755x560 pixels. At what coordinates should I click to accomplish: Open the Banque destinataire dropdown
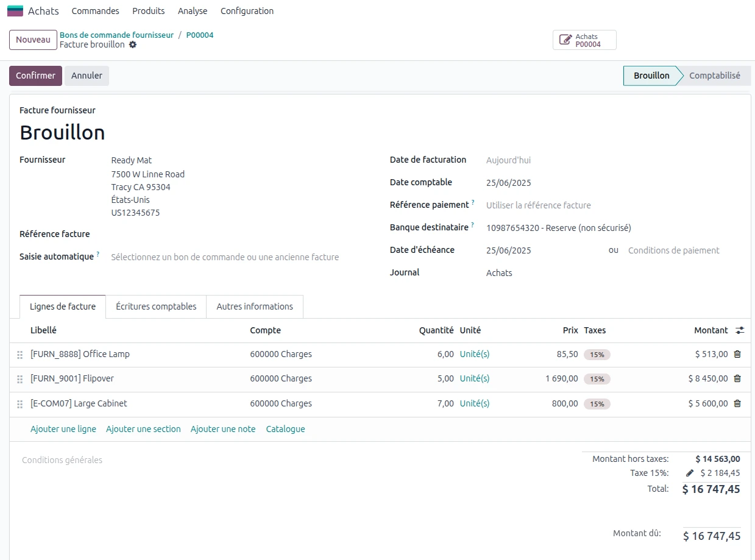(613, 228)
